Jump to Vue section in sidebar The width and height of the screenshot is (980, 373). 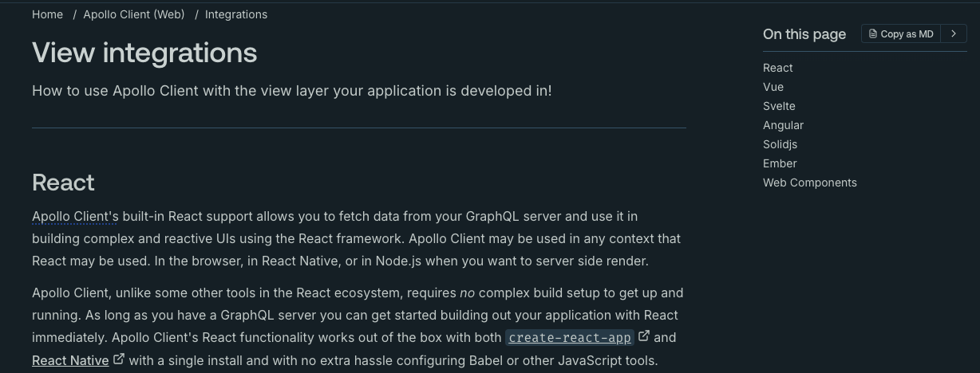[x=773, y=87]
